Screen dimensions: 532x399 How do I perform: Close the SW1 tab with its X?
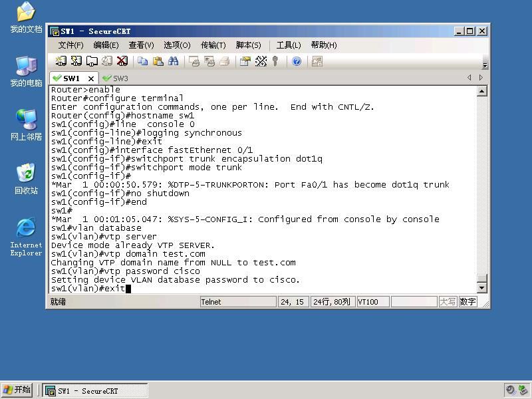pos(91,78)
